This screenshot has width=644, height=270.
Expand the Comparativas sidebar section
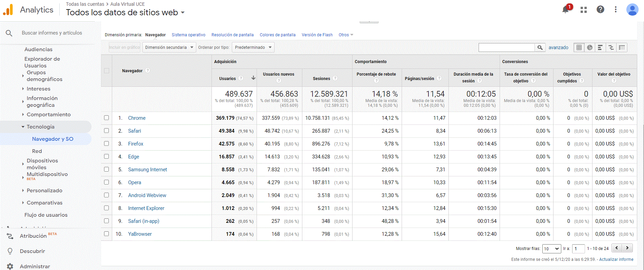pyautogui.click(x=23, y=203)
